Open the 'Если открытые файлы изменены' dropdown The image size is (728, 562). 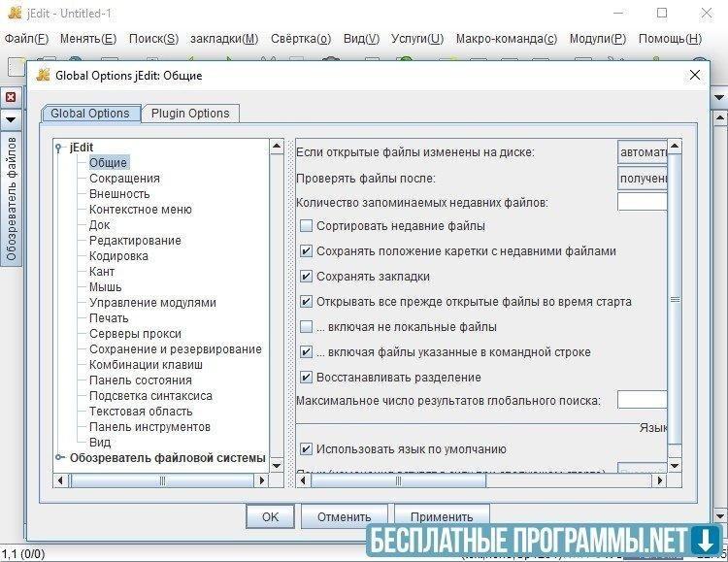pos(642,152)
